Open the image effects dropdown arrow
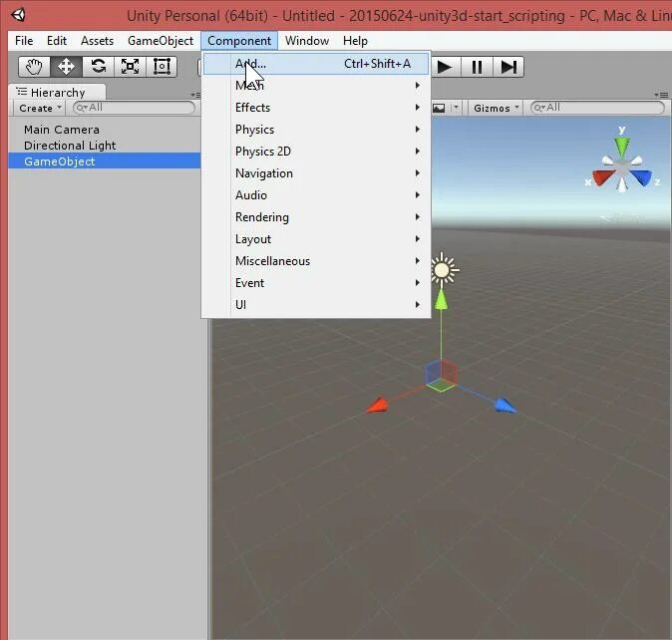The height and width of the screenshot is (640, 672). 456,108
